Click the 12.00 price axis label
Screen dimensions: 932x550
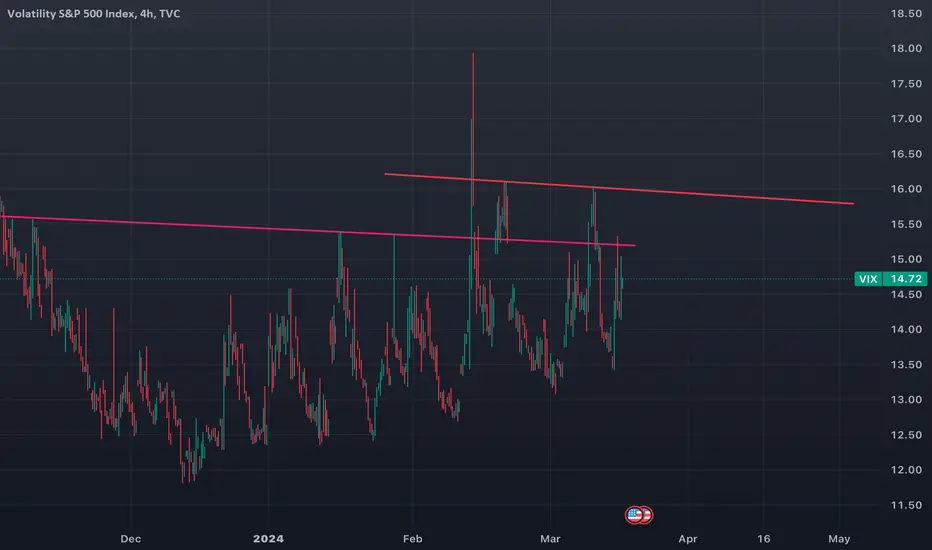coord(906,470)
